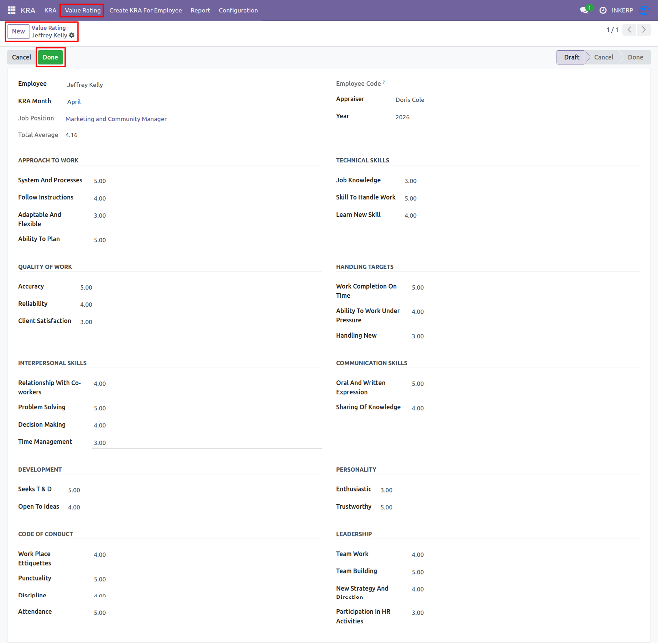Open the Value Rating menu
The height and width of the screenshot is (644, 658).
[x=83, y=10]
